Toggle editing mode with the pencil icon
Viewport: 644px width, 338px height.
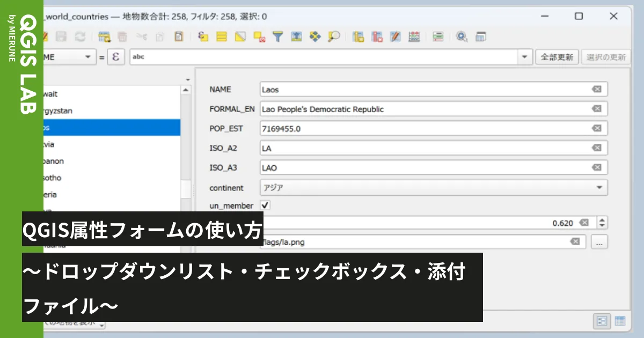[x=46, y=36]
